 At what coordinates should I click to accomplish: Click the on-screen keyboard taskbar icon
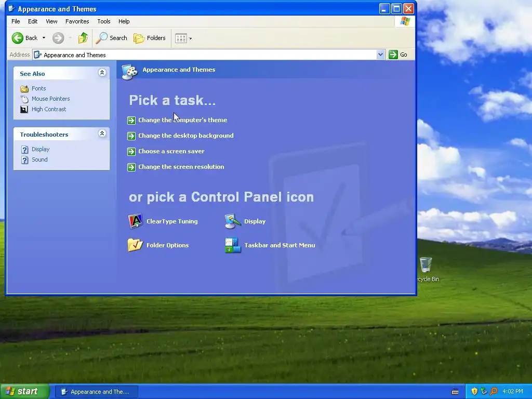(x=455, y=392)
